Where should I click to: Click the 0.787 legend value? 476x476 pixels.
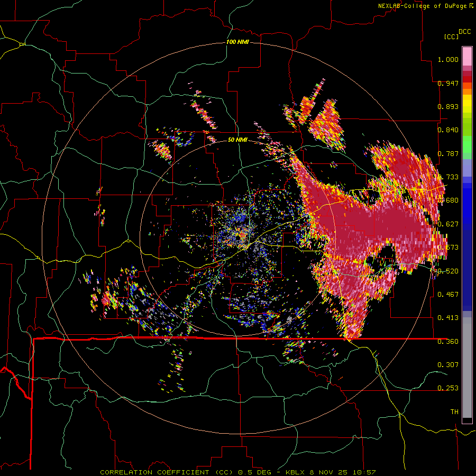point(448,153)
